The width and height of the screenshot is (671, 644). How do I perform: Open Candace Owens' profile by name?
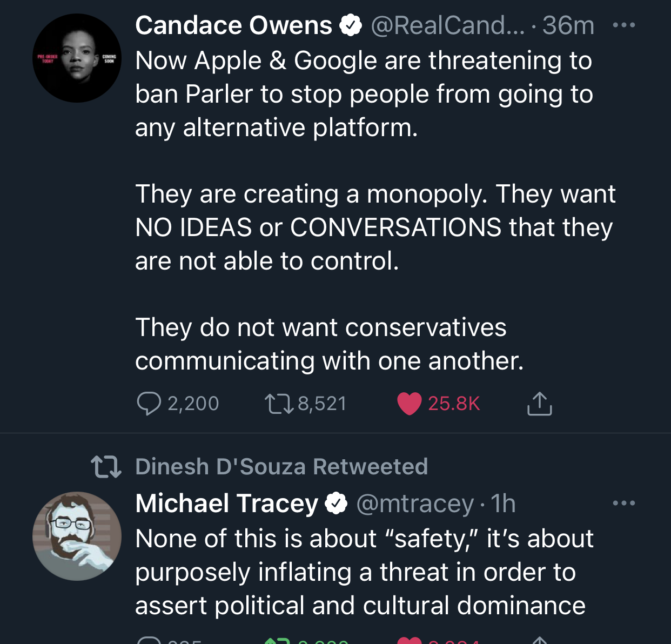tap(233, 25)
